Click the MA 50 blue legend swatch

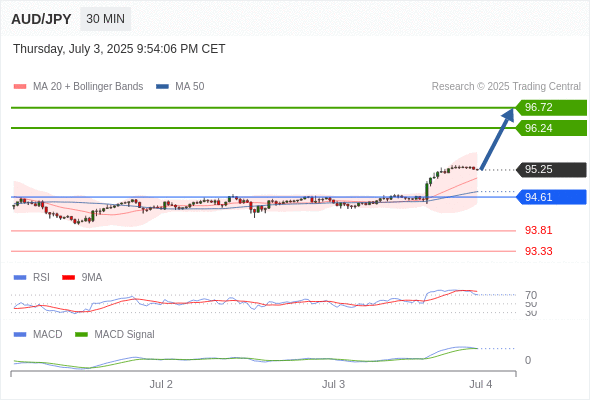162,87
